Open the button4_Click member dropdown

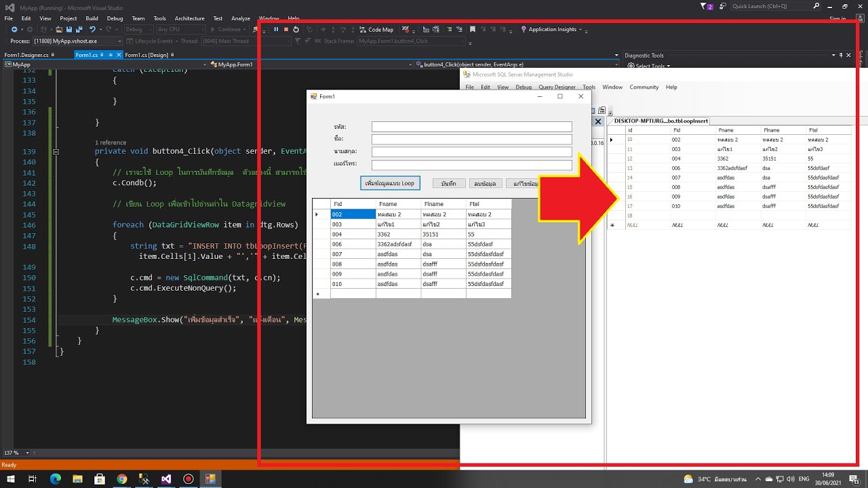(518, 64)
